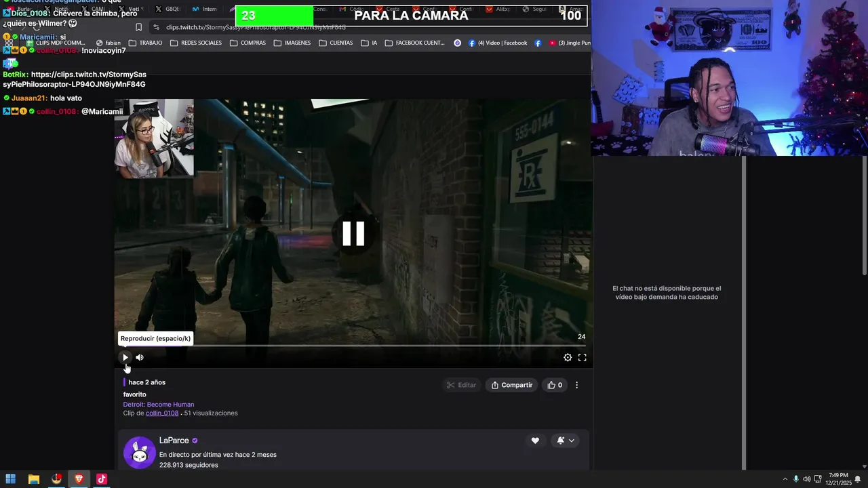Image resolution: width=868 pixels, height=488 pixels.
Task: Open the Brave browser taskbar icon
Action: (x=79, y=479)
